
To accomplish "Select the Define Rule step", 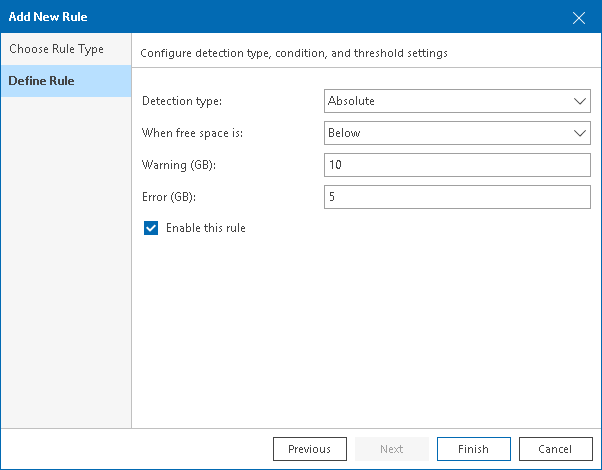I will (41, 81).
